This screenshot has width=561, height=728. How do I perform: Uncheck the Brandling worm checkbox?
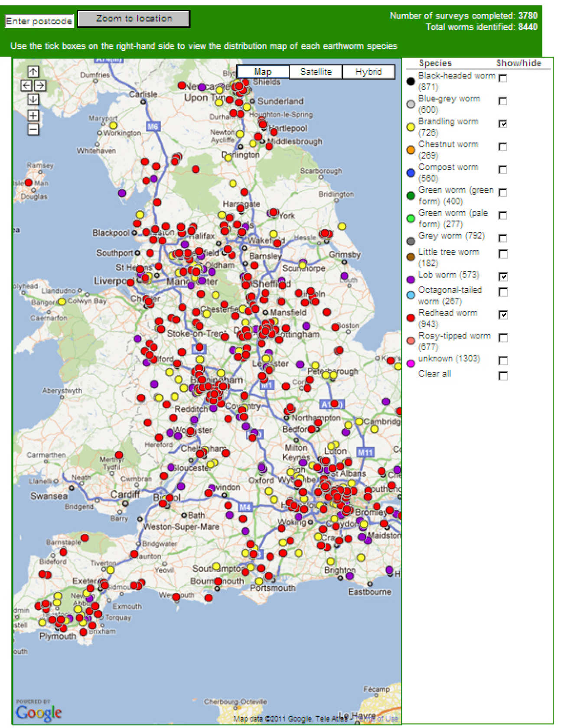click(503, 124)
